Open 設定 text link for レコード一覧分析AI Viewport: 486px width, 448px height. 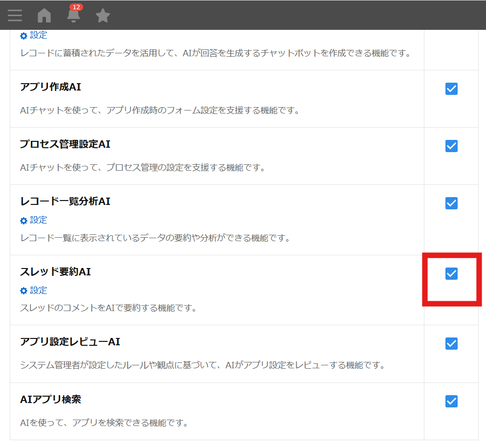[x=39, y=220]
